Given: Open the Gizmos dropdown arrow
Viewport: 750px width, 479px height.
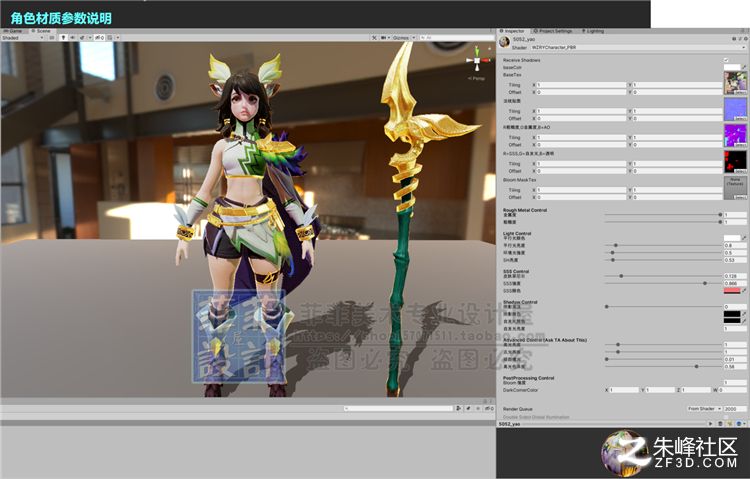Looking at the screenshot, I should pos(414,37).
